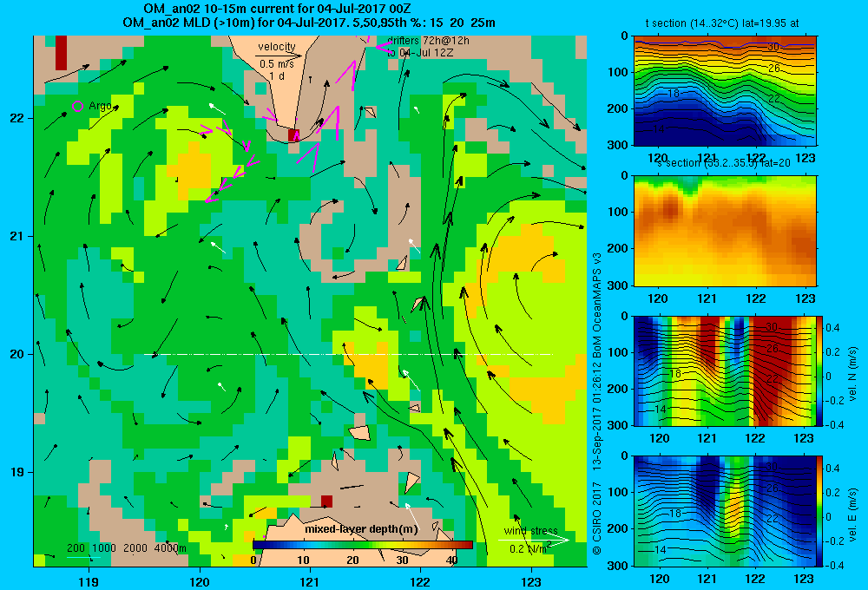Click the 'vel. N (m/s)' axis label
This screenshot has width=868, height=590.
(853, 374)
